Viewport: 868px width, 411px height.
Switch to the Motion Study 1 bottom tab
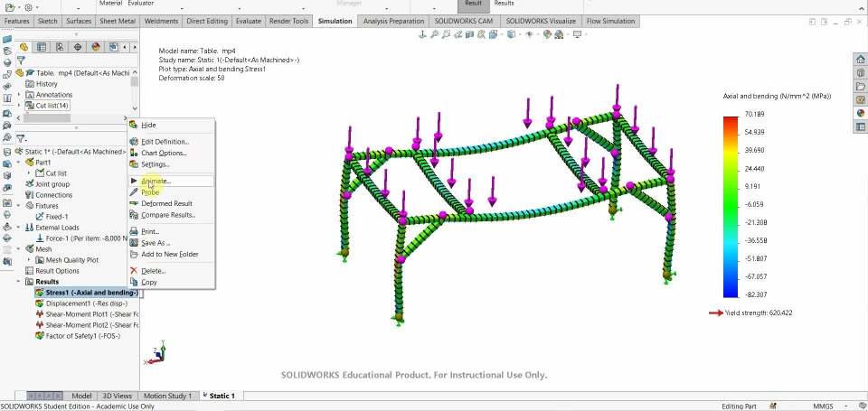pos(168,396)
